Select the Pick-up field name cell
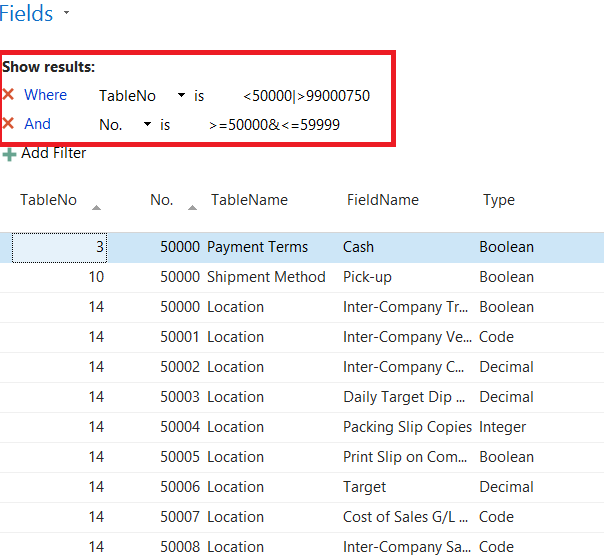Viewport: 604px width, 557px height. click(367, 277)
